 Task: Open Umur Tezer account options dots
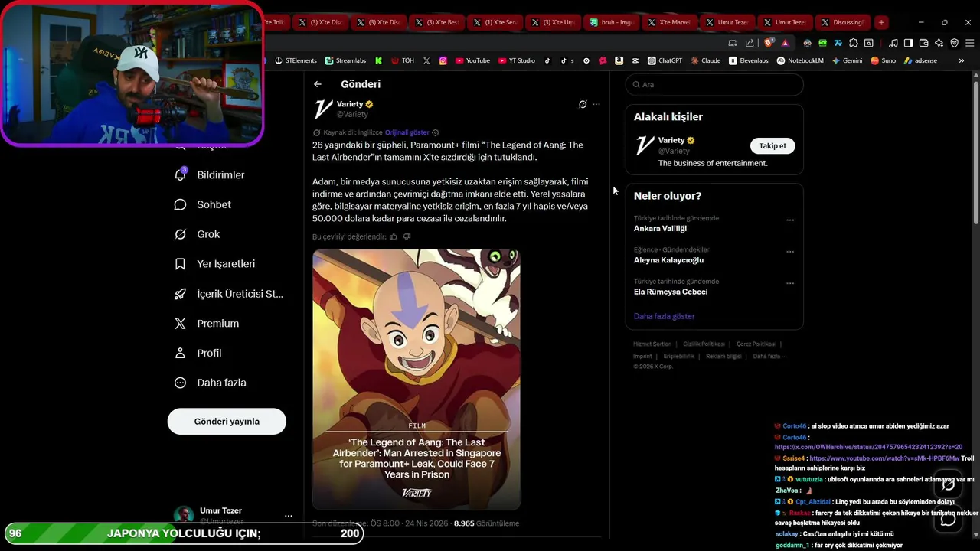click(289, 516)
